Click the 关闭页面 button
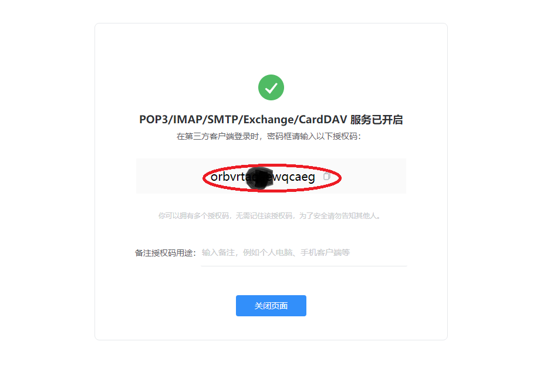557x392 pixels. (x=271, y=306)
